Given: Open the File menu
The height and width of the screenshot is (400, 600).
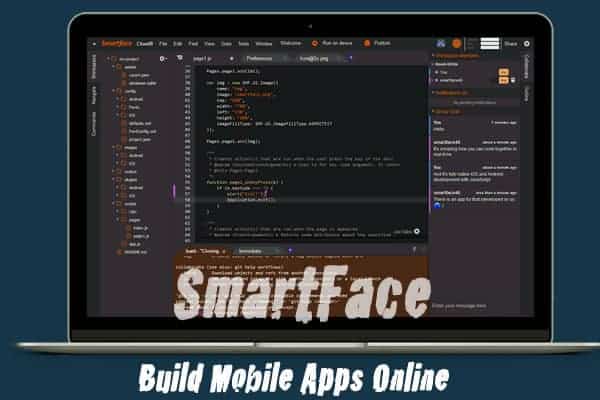Looking at the screenshot, I should (x=161, y=44).
